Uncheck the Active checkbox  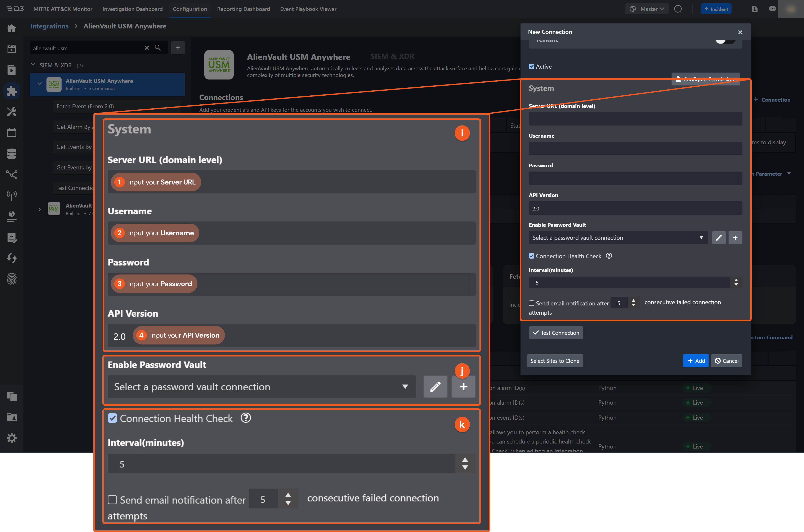(532, 67)
